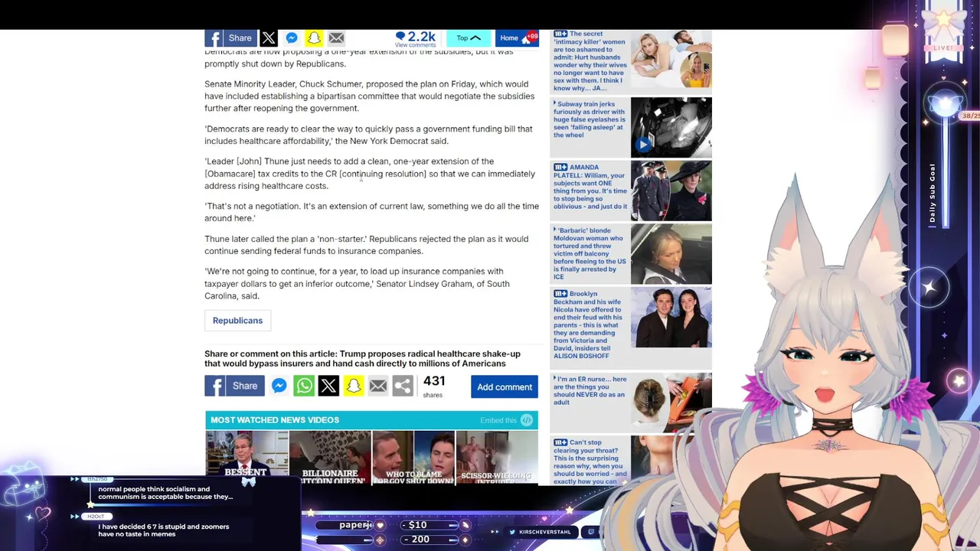Open Amanda Platell William article
980x551 pixels.
click(590, 187)
